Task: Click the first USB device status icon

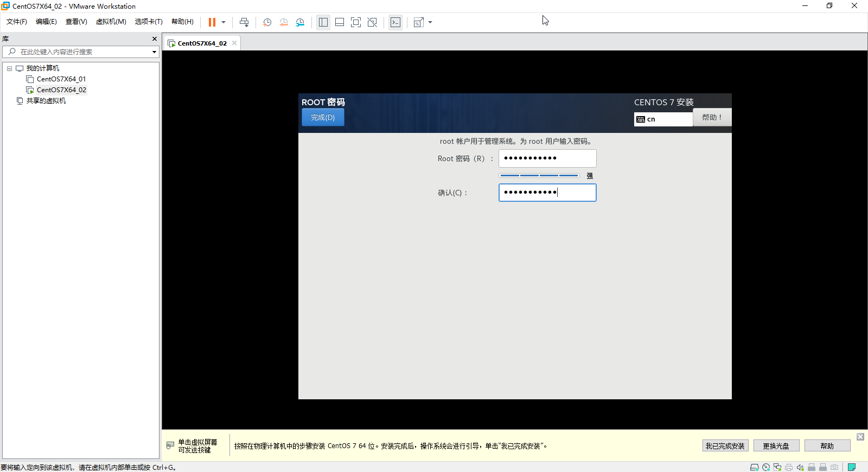Action: [x=812, y=467]
